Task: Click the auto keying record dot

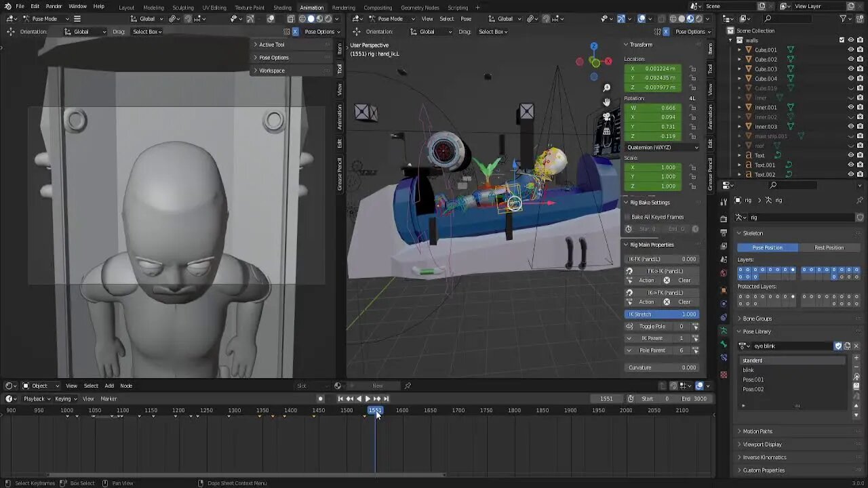Action: tap(320, 399)
